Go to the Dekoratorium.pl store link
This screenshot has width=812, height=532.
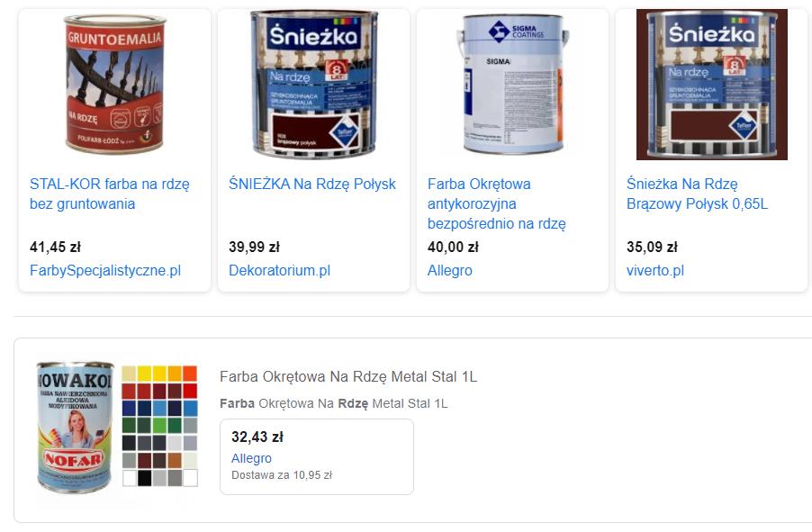point(279,270)
